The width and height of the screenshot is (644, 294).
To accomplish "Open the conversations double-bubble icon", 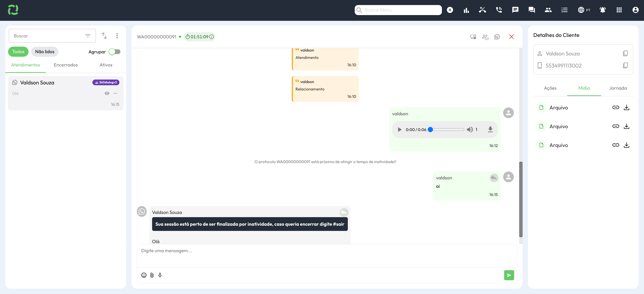I will (532, 10).
